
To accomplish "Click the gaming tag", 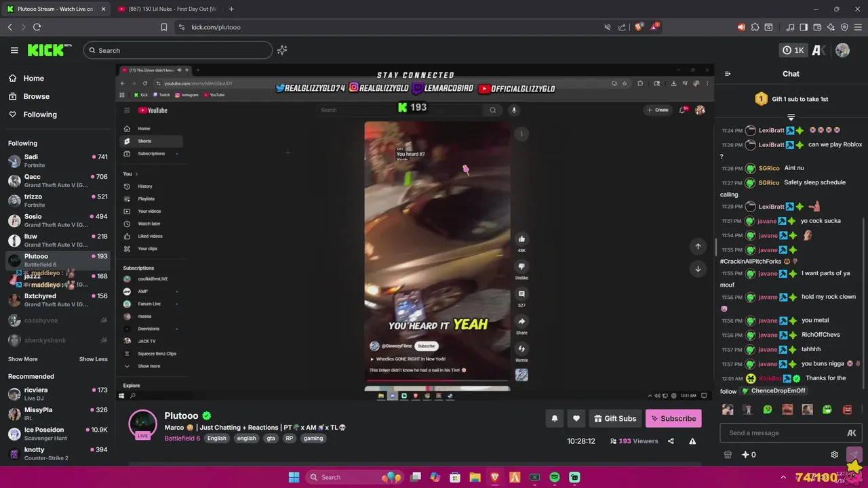I will tap(313, 439).
